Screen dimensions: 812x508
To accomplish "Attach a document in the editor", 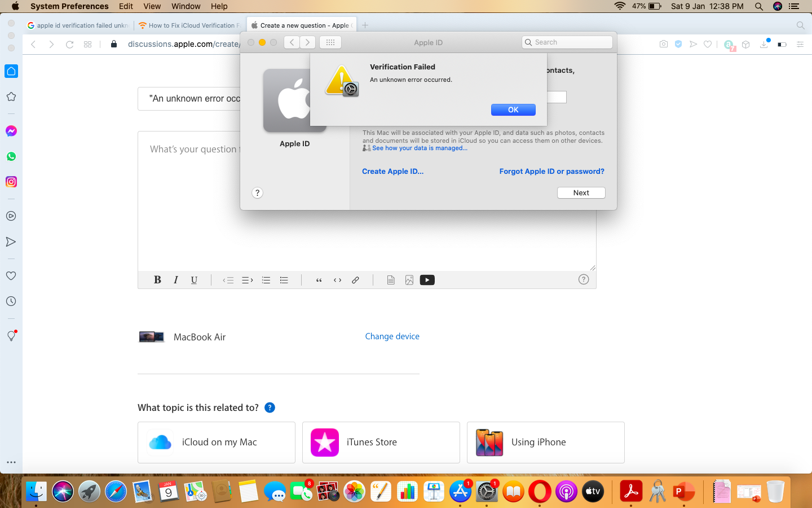I will click(x=391, y=280).
